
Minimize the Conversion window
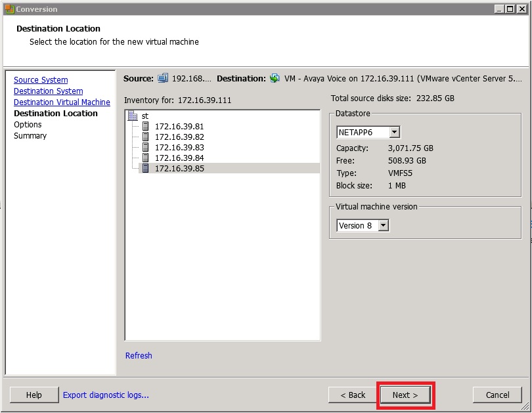coord(499,9)
